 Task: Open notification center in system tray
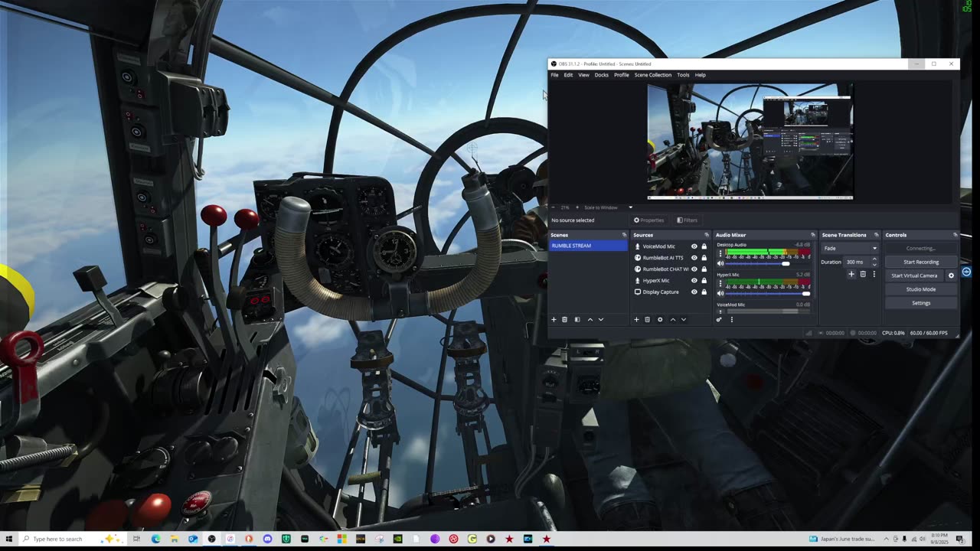[960, 539]
